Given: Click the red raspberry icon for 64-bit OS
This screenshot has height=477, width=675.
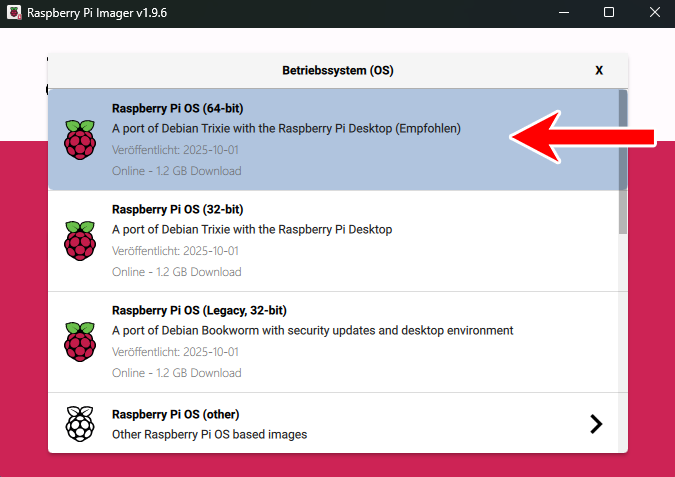Looking at the screenshot, I should 80,139.
